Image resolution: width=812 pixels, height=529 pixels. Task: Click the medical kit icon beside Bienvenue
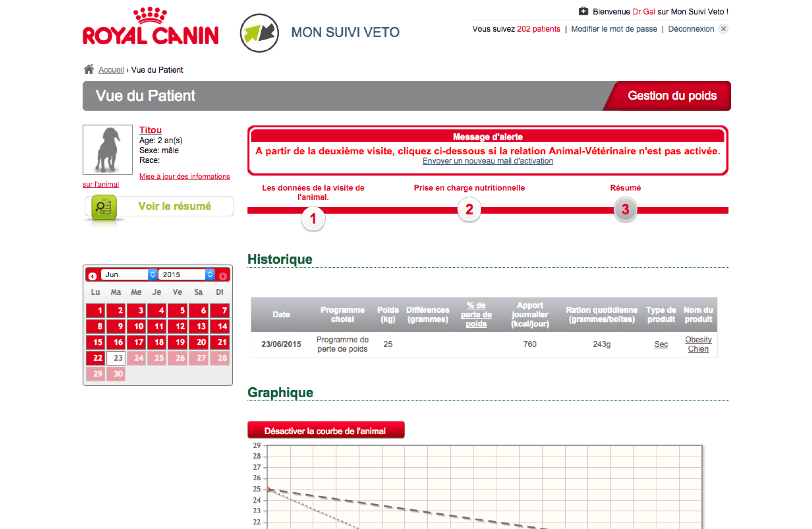click(583, 11)
